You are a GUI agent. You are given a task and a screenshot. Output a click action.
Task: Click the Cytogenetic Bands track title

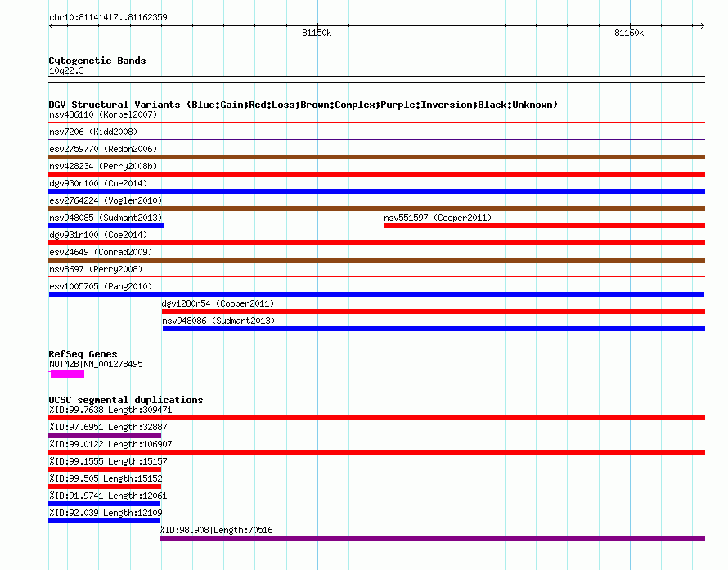97,61
